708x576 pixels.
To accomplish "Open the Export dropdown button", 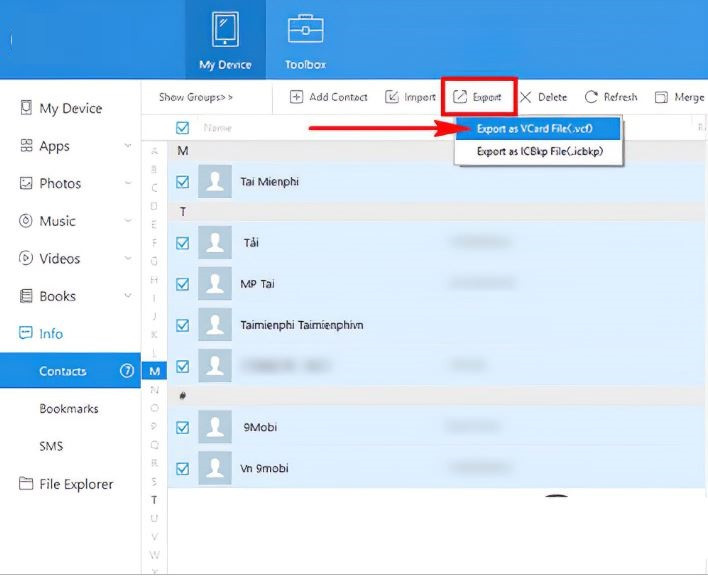I will coord(478,97).
